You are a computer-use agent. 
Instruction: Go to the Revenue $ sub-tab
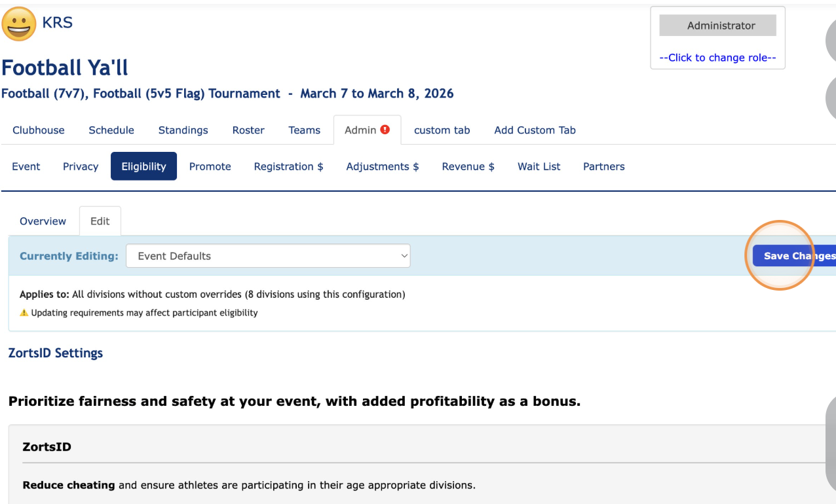[468, 166]
